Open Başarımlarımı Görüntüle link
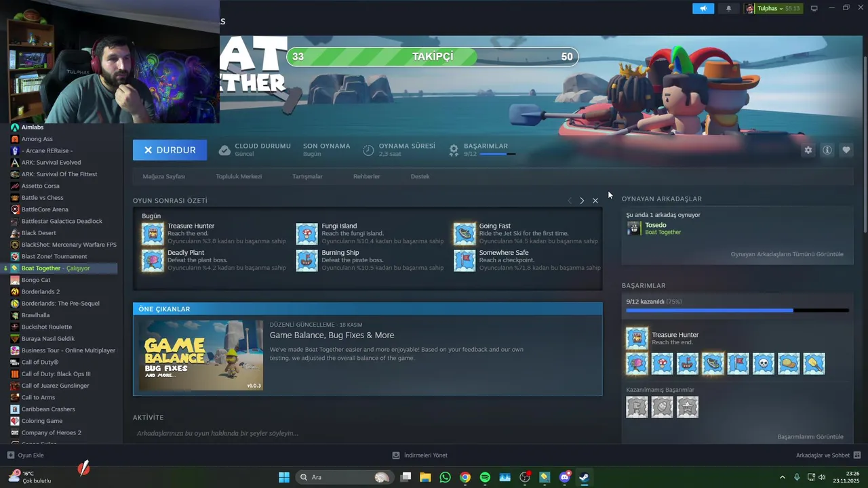The height and width of the screenshot is (488, 868). pyautogui.click(x=810, y=436)
